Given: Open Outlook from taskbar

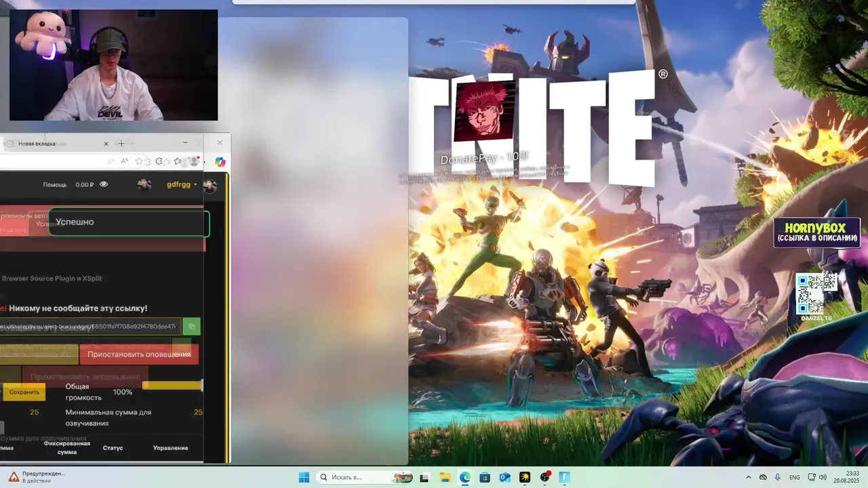Looking at the screenshot, I should [x=505, y=477].
